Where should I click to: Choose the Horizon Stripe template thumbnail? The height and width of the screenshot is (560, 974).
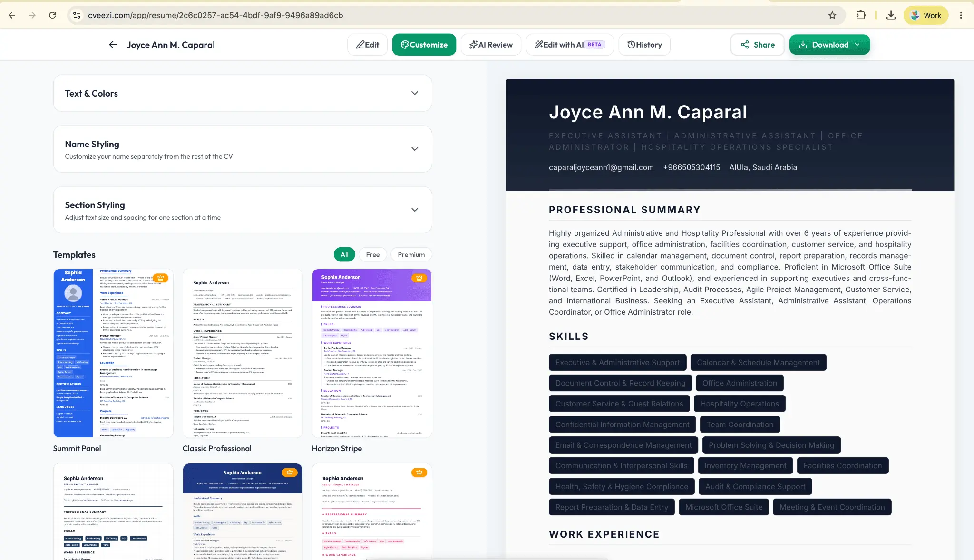click(x=372, y=353)
